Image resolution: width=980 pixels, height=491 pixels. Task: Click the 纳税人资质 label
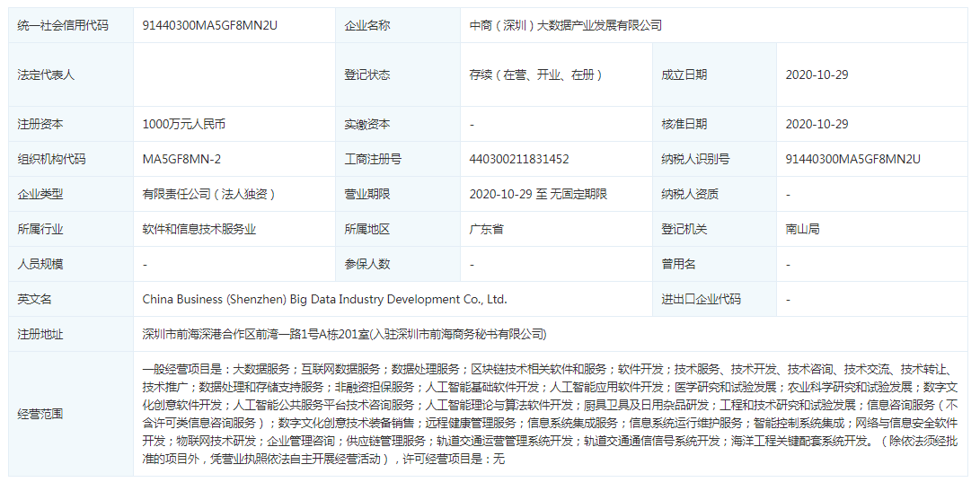pos(690,194)
